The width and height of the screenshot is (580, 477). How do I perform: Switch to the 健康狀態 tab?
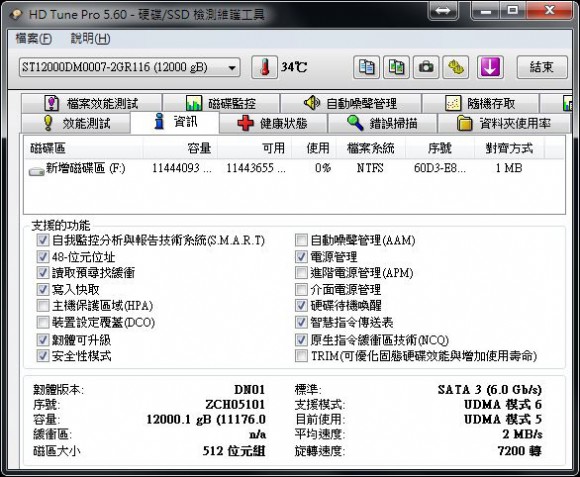click(x=273, y=123)
